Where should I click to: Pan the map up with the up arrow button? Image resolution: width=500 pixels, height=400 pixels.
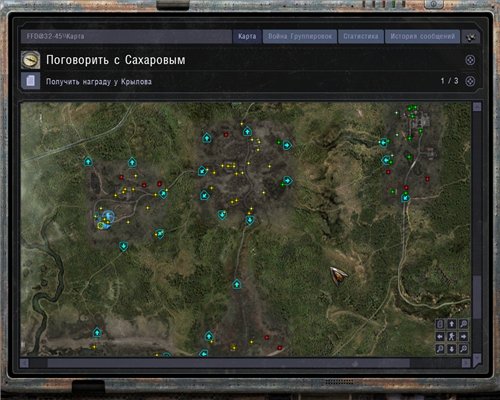point(451,324)
